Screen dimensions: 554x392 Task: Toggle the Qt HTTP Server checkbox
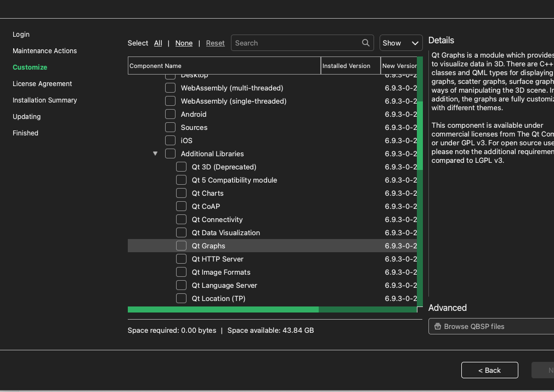(182, 259)
